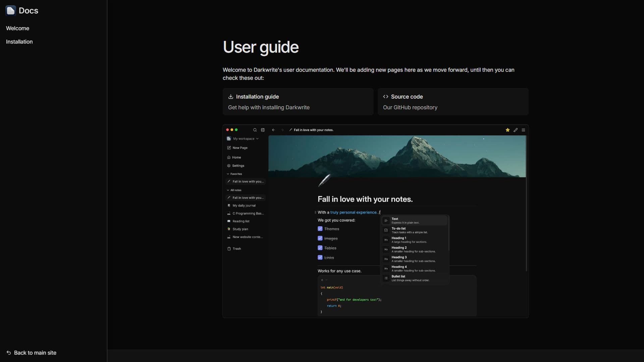Choose the Heading 2 block option

click(x=415, y=249)
